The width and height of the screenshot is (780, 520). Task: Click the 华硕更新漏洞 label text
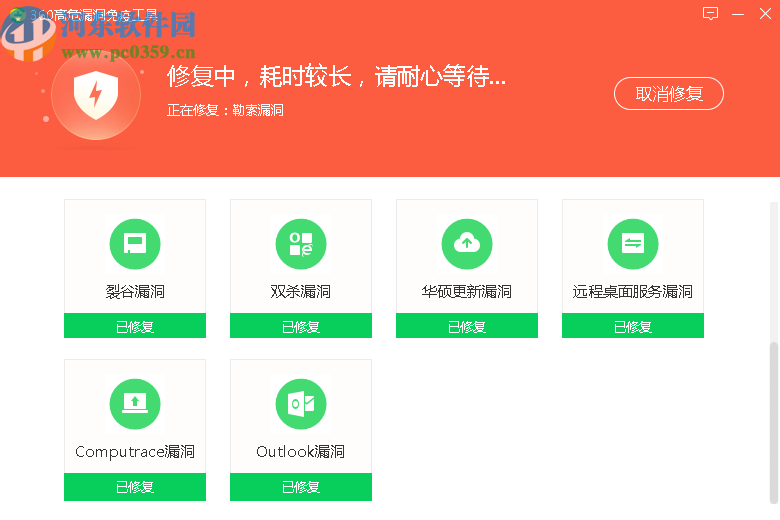pyautogui.click(x=467, y=292)
